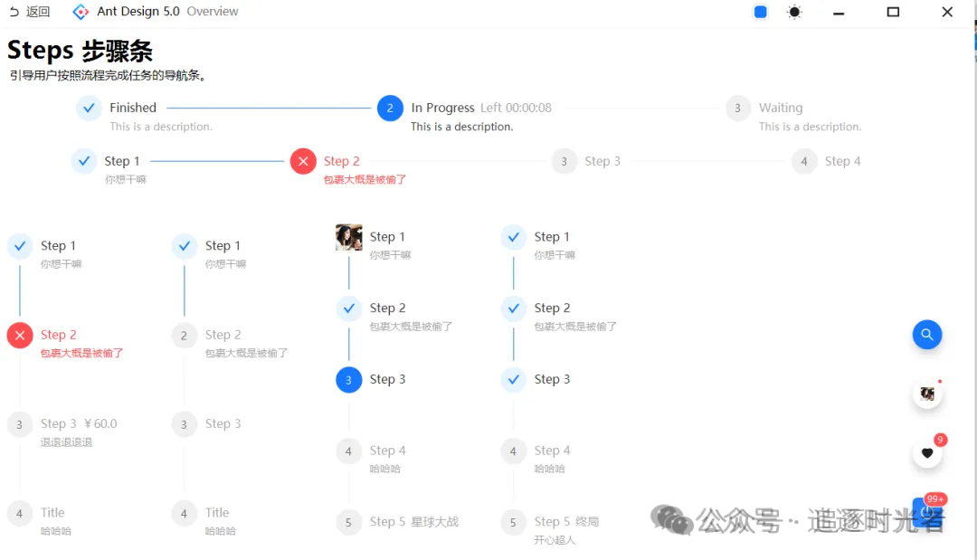
Task: Click the intro sentence 引导用户按照流程完成任务的导航条
Action: pos(107,75)
